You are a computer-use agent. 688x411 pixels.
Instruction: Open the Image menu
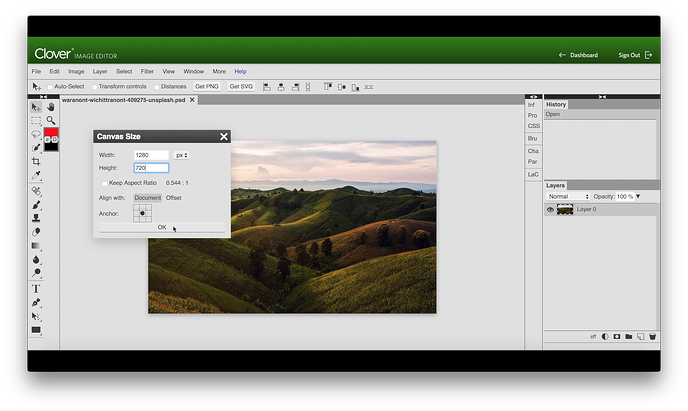[x=76, y=71]
